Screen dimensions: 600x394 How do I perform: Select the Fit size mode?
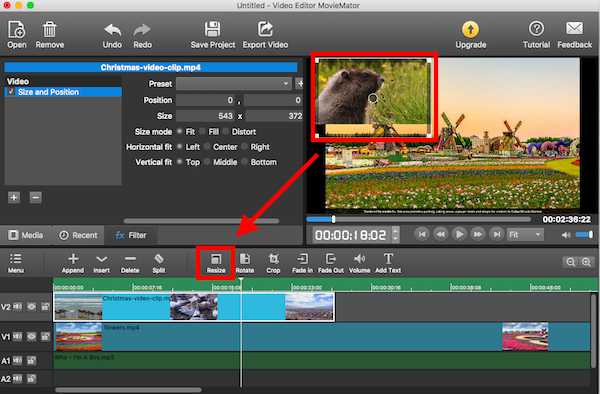[179, 131]
